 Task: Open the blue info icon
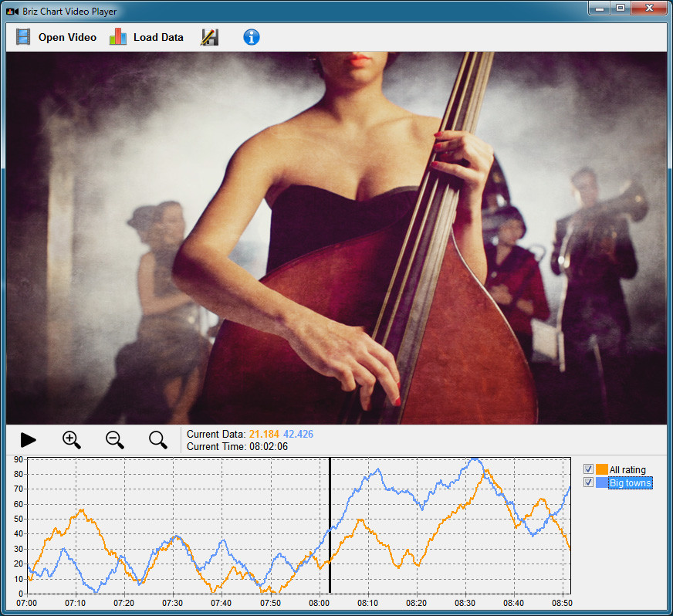(252, 37)
